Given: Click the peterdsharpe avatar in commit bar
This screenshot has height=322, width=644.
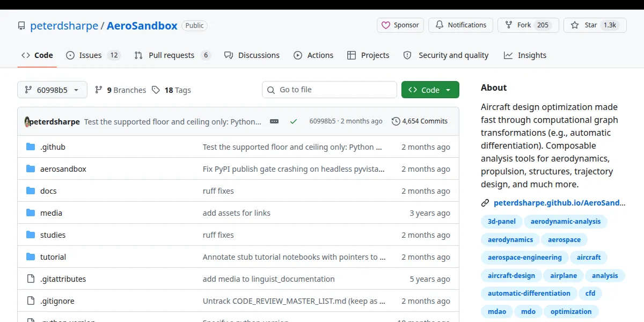Looking at the screenshot, I should (x=26, y=122).
